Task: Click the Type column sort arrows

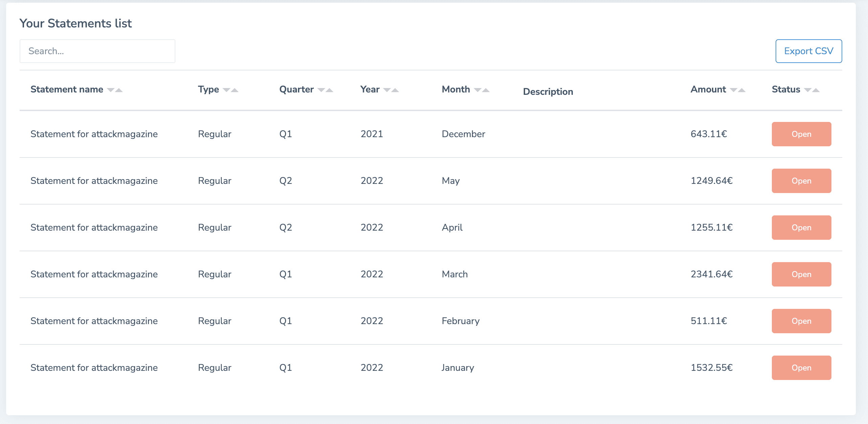Action: [231, 90]
